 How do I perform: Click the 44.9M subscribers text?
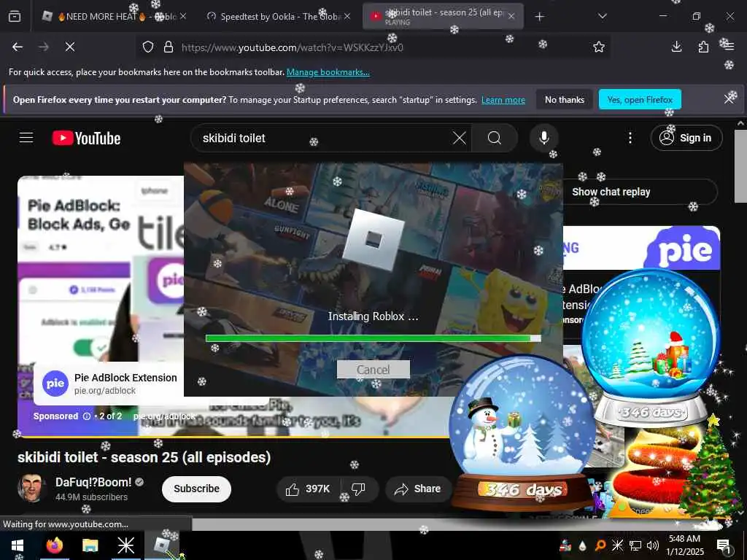[91, 497]
